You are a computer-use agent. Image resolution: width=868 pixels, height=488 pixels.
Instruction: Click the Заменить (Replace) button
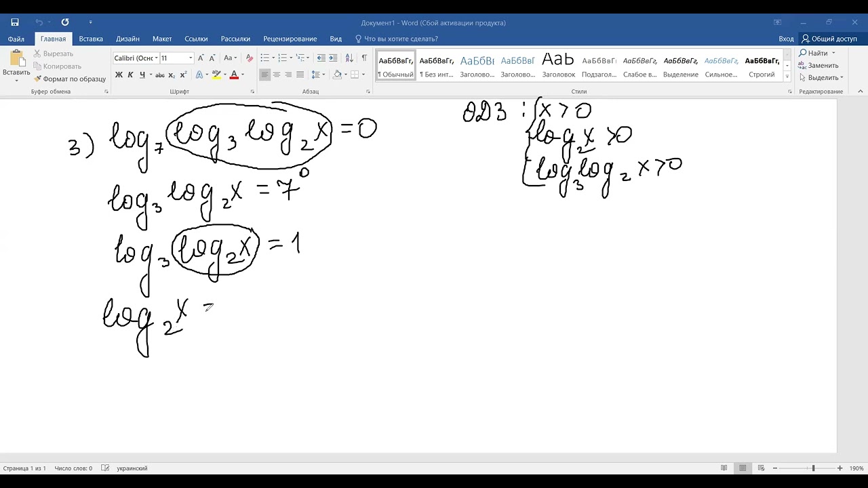(818, 66)
